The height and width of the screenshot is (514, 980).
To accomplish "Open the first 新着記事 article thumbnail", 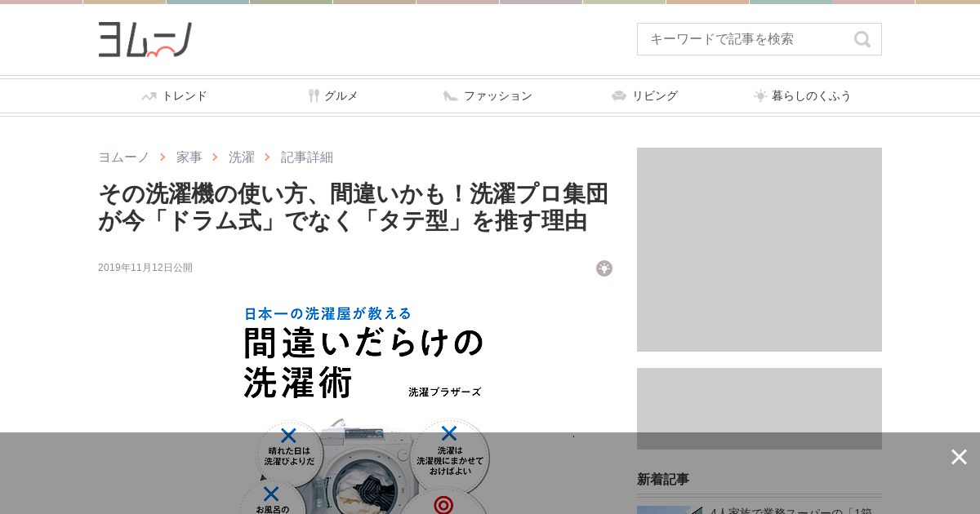I will pyautogui.click(x=670, y=510).
